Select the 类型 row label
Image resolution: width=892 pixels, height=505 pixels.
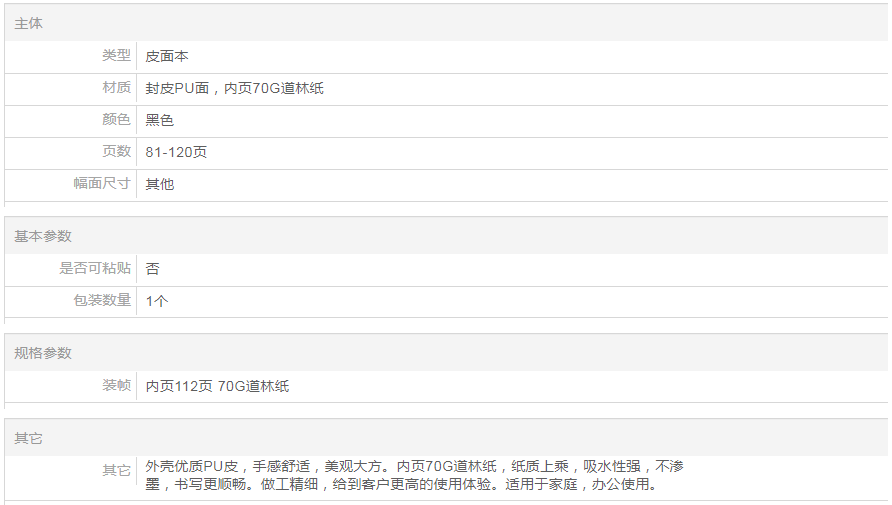click(116, 56)
